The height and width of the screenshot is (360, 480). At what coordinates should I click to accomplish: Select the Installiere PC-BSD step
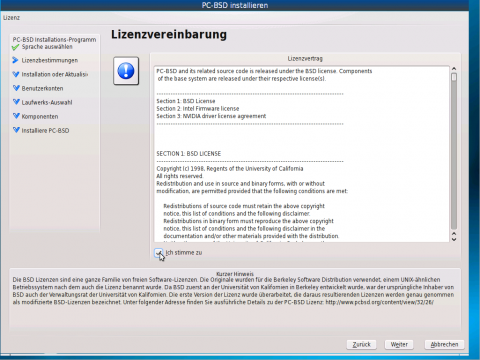pyautogui.click(x=45, y=130)
